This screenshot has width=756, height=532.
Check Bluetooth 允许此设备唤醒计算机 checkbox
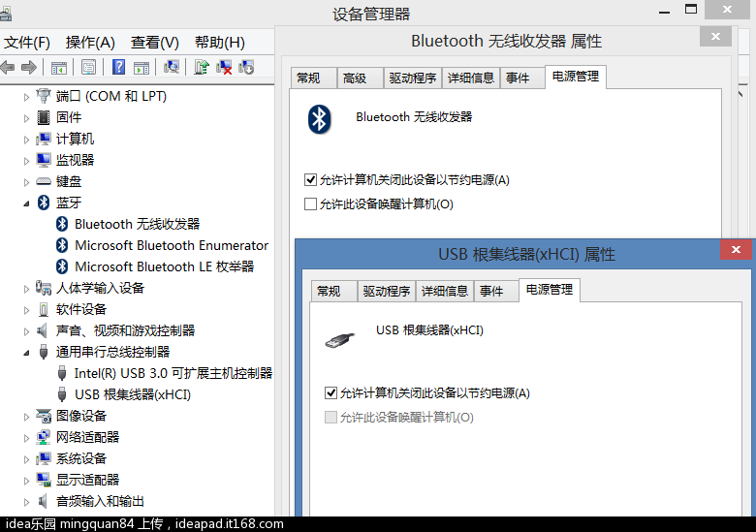point(310,203)
